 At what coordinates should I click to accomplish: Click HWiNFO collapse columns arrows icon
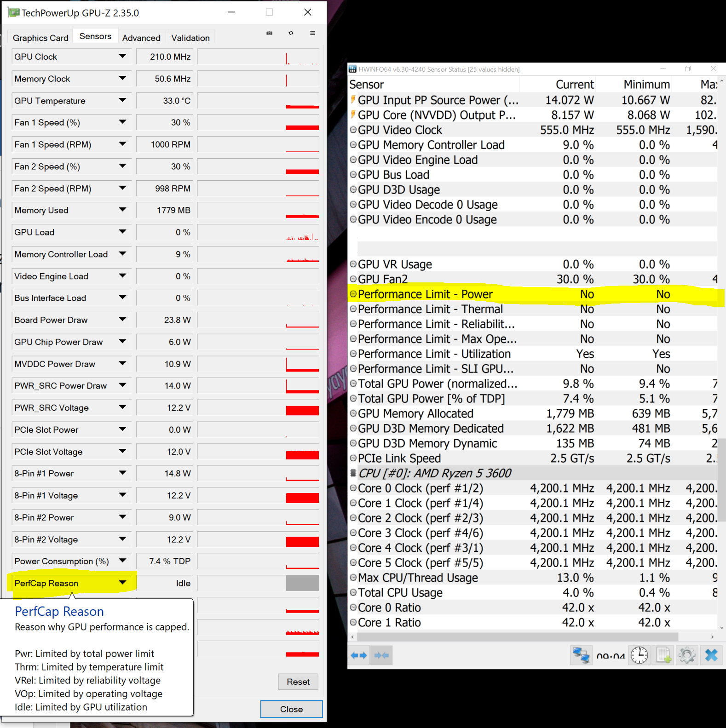pyautogui.click(x=381, y=655)
